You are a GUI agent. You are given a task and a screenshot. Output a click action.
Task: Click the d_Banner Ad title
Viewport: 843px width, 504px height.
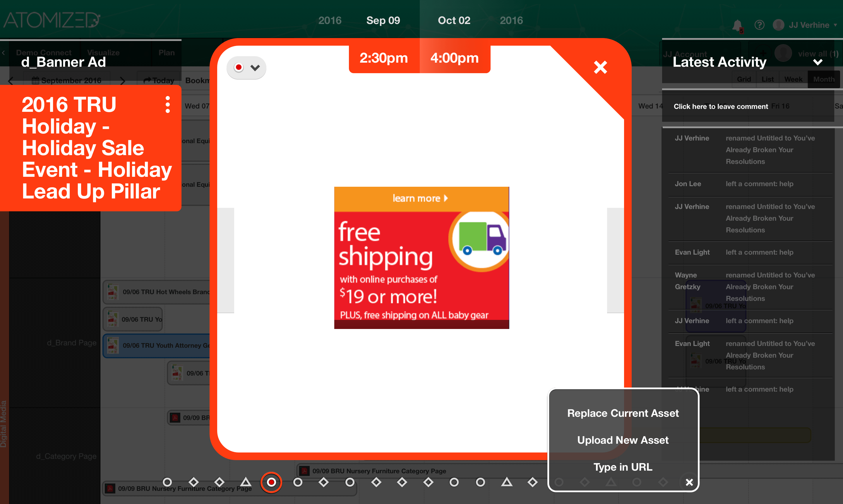click(x=64, y=62)
